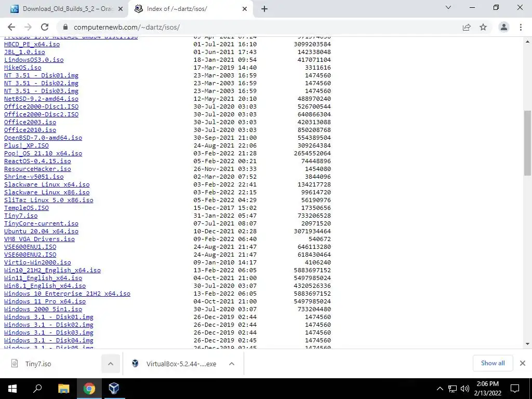
Task: Download Pop!_OS_21.10_x64.iso
Action: [43, 153]
